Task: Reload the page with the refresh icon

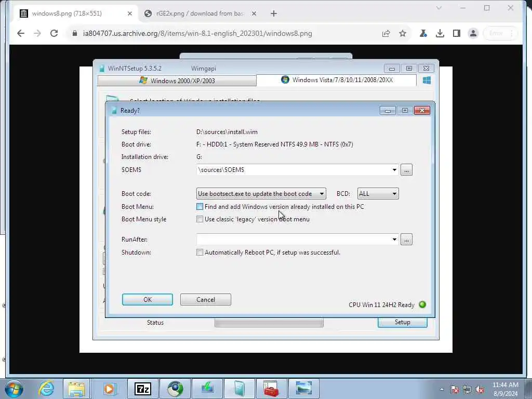Action: coord(54,33)
